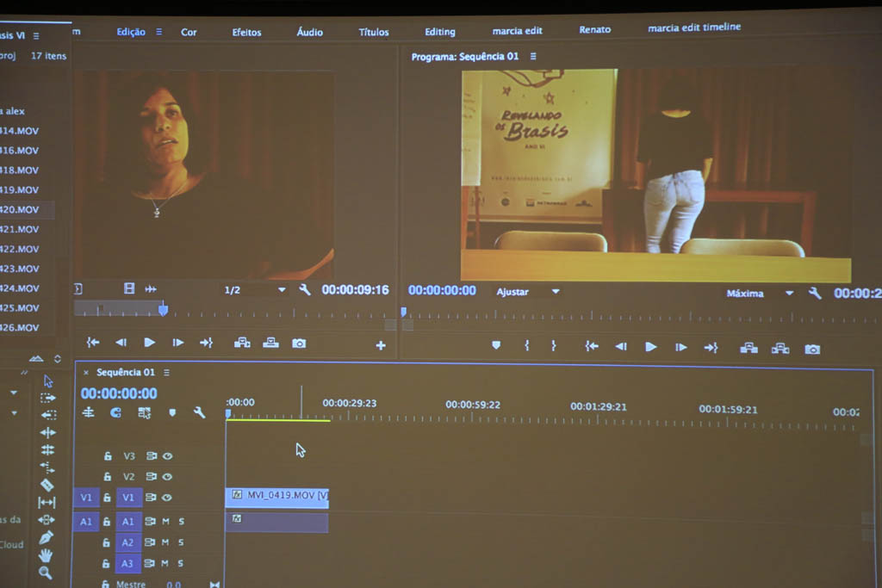
Task: Enable the timeline Snap magnet icon
Action: click(x=115, y=413)
